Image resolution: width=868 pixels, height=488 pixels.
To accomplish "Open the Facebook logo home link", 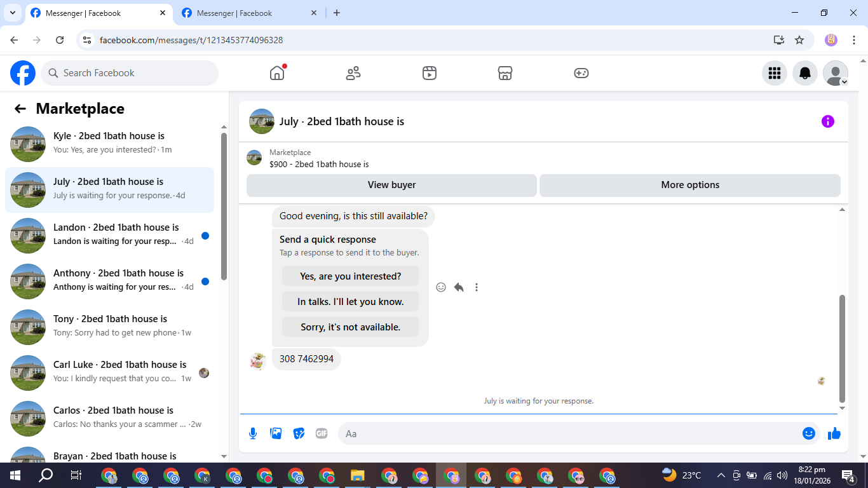I will [x=23, y=73].
